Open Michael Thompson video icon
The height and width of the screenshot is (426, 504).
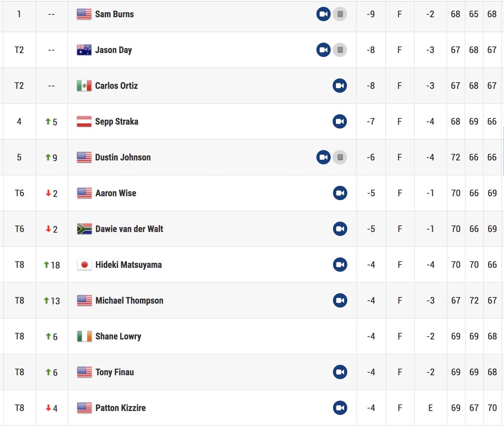[340, 300]
